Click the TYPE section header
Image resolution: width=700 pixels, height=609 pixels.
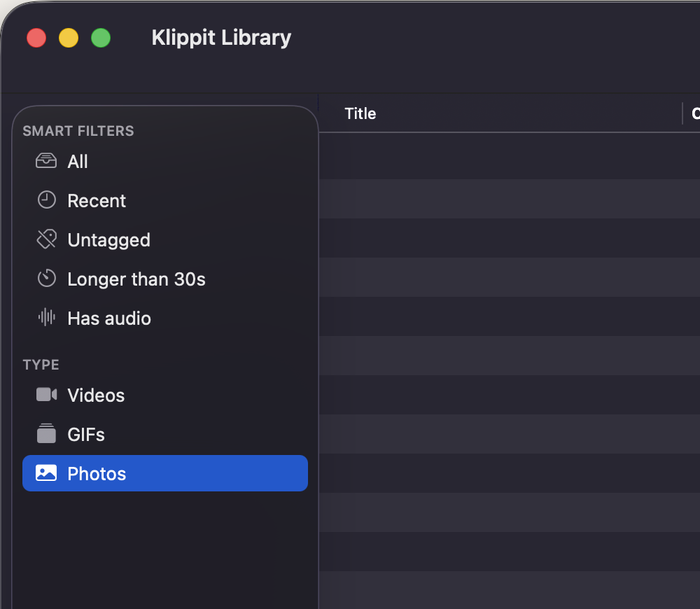41,365
